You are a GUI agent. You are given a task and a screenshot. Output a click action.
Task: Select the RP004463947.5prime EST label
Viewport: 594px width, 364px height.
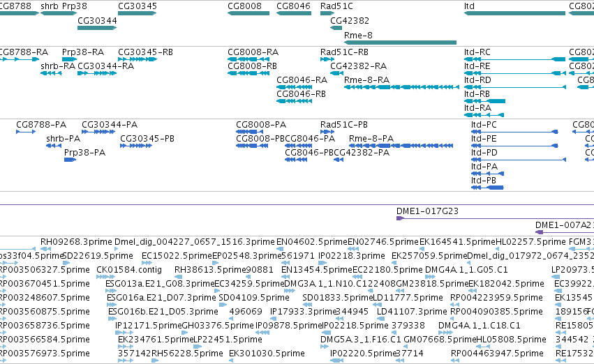497,354
